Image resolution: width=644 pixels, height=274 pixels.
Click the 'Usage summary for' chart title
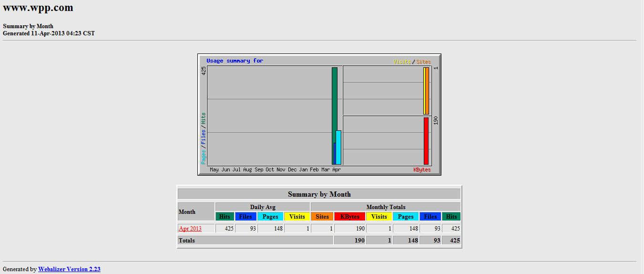pos(235,61)
